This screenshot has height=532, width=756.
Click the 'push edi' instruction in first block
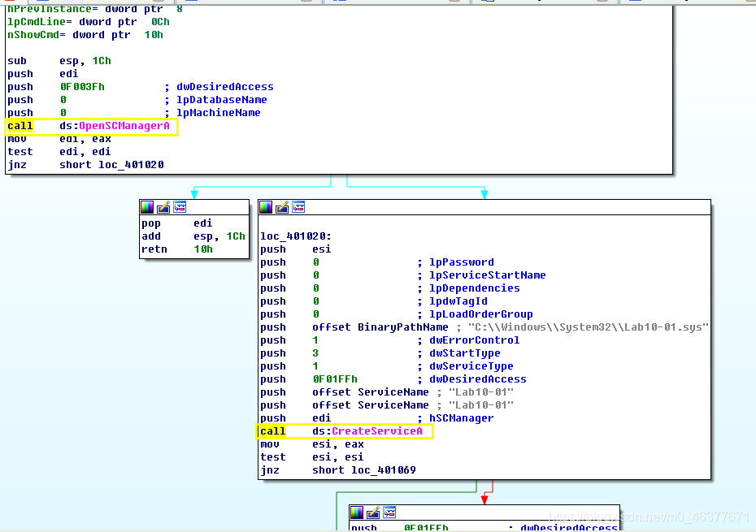tap(42, 74)
